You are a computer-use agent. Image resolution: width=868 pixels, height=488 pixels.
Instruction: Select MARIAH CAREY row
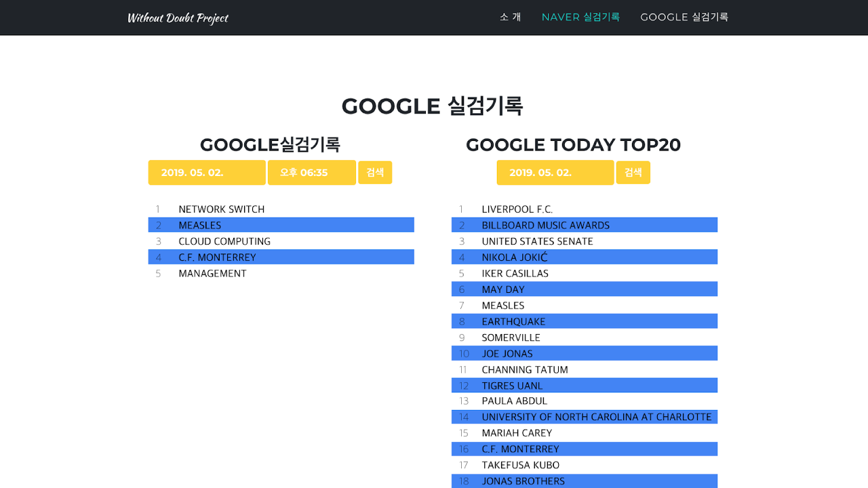tap(585, 433)
